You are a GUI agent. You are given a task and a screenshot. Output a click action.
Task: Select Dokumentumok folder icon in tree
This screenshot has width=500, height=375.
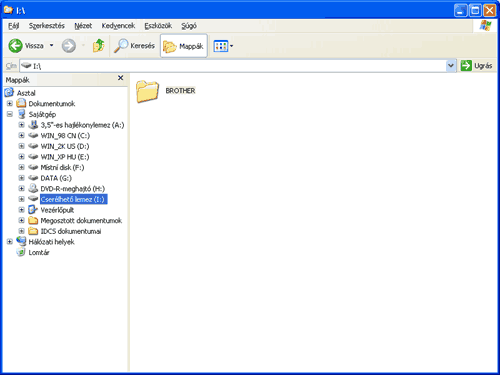[21, 103]
